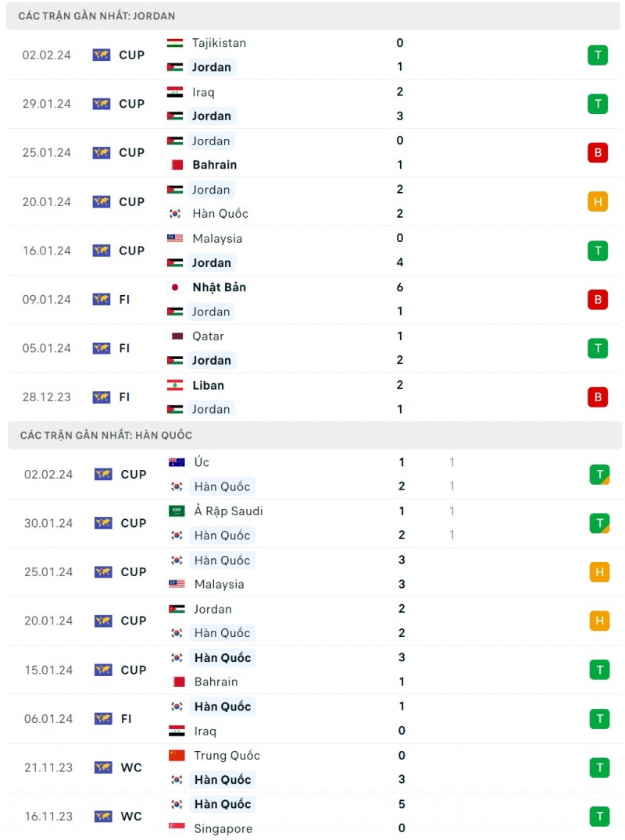Click the À Rập Saudi flag icon

click(177, 511)
